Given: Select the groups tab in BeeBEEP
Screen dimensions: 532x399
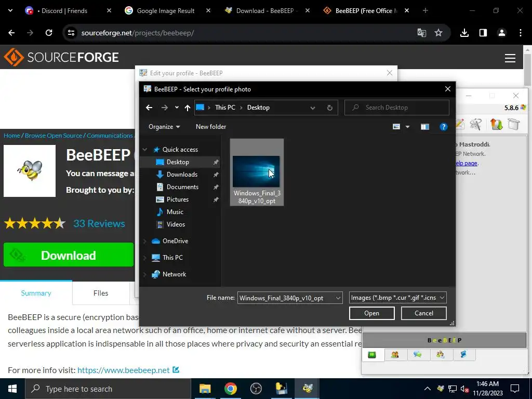Looking at the screenshot, I should (x=441, y=355).
